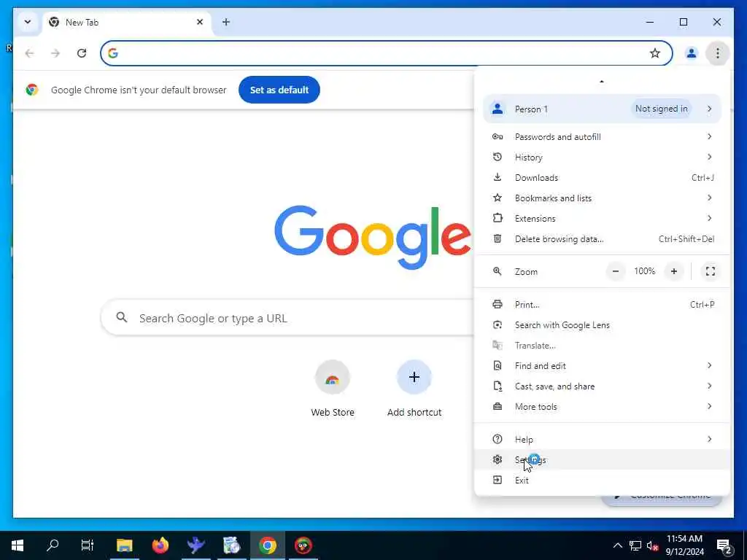
Task: Choose Exit from the menu
Action: tap(602, 481)
